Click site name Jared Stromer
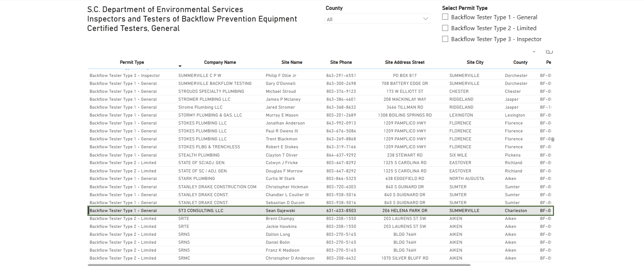This screenshot has height=266, width=644. point(280,107)
